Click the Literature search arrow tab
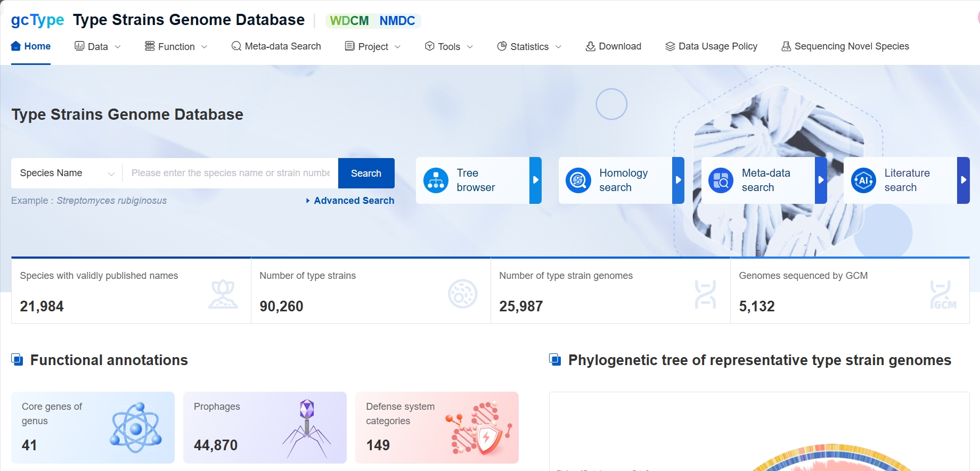This screenshot has height=471, width=980. [x=963, y=180]
